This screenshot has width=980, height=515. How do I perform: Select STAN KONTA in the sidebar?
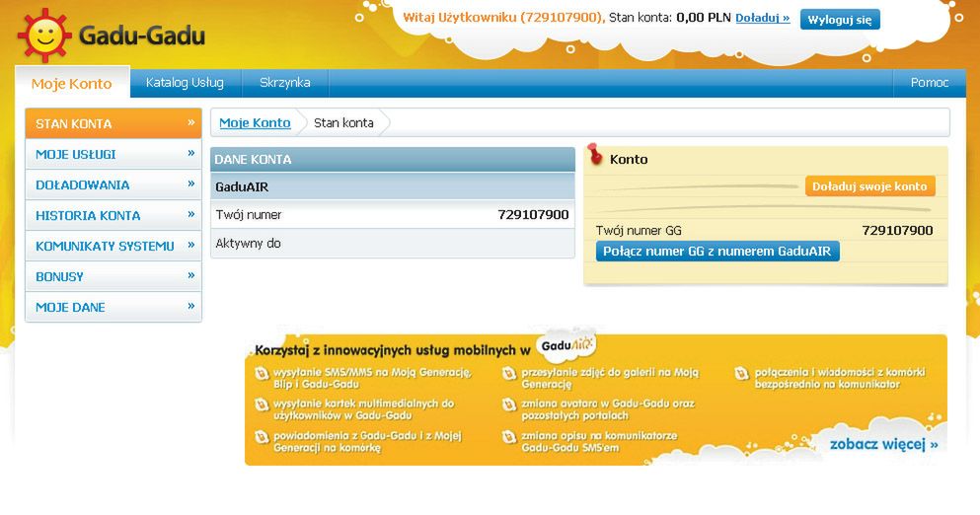(x=113, y=123)
